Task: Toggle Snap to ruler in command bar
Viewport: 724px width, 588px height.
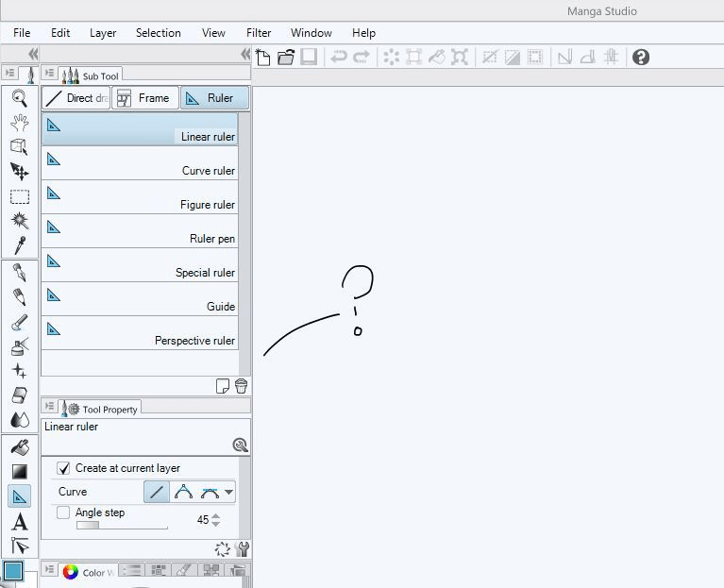Action: (565, 58)
